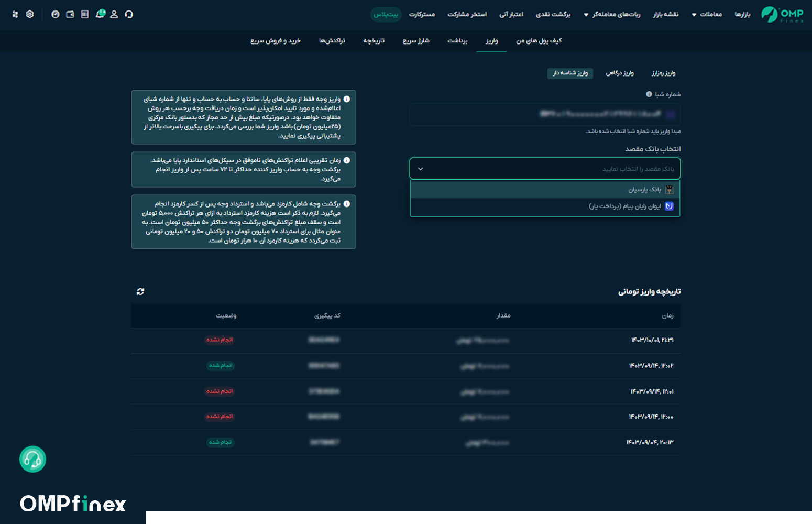Switch to کیف پول های من tab

click(x=539, y=40)
